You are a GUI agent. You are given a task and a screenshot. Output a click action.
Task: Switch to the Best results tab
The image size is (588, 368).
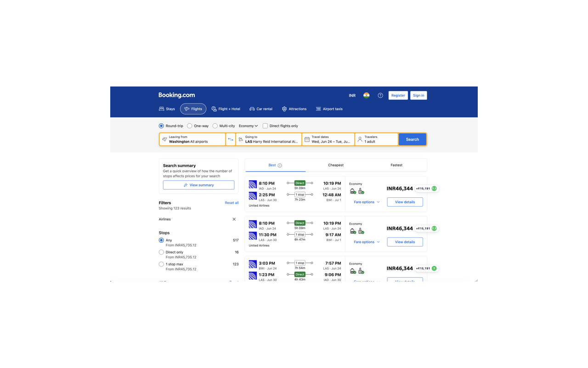[x=275, y=165]
